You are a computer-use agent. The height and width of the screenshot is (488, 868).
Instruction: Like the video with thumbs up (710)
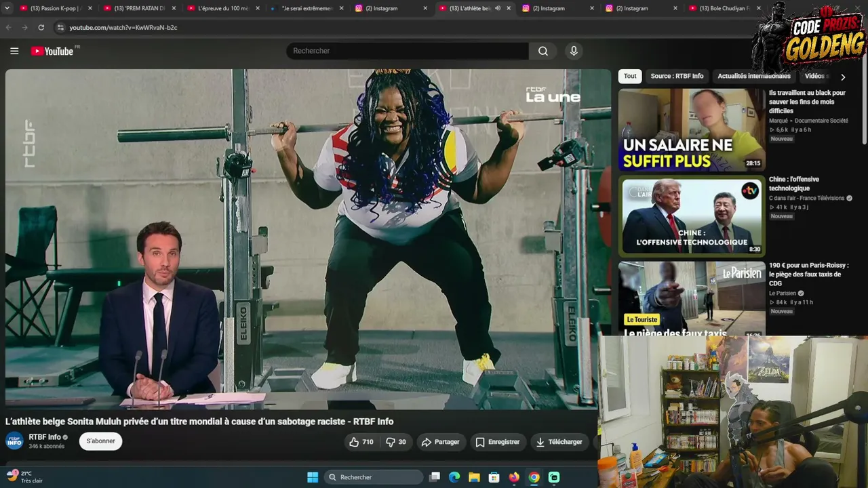coord(361,442)
